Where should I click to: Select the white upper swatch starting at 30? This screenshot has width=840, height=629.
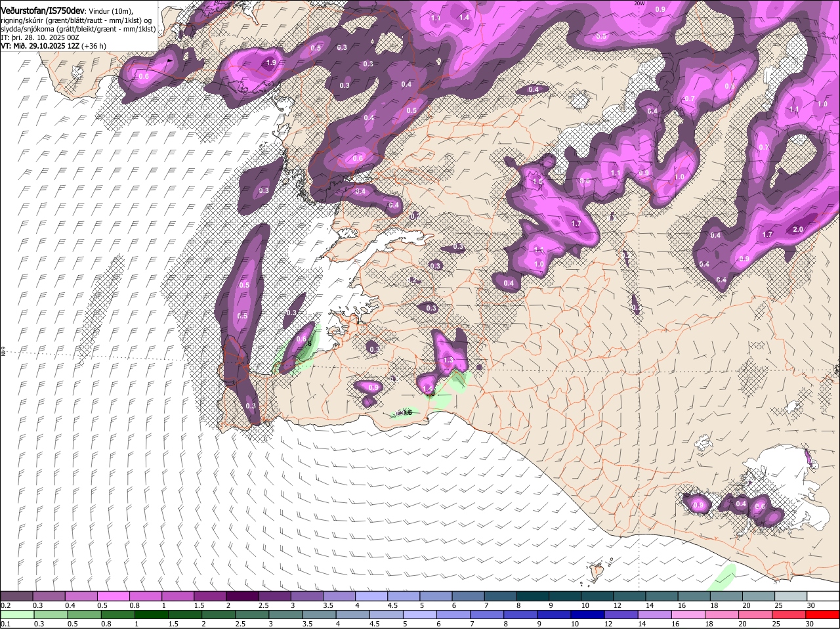823,596
